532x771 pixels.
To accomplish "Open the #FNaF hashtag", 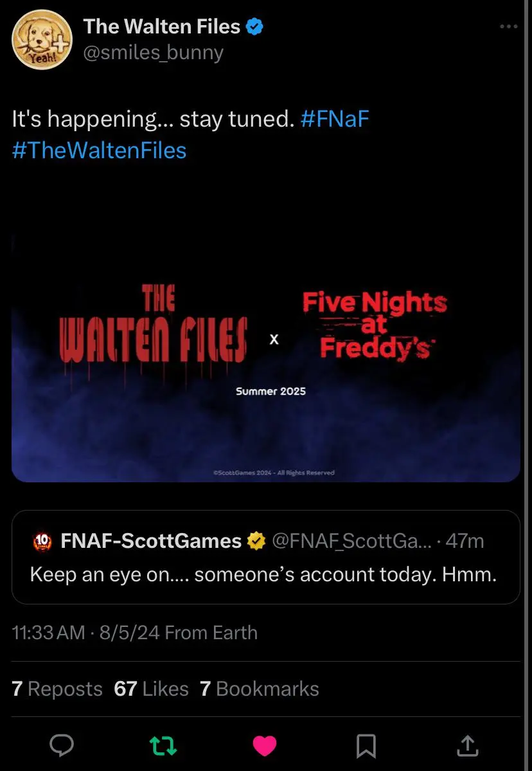I will point(334,120).
